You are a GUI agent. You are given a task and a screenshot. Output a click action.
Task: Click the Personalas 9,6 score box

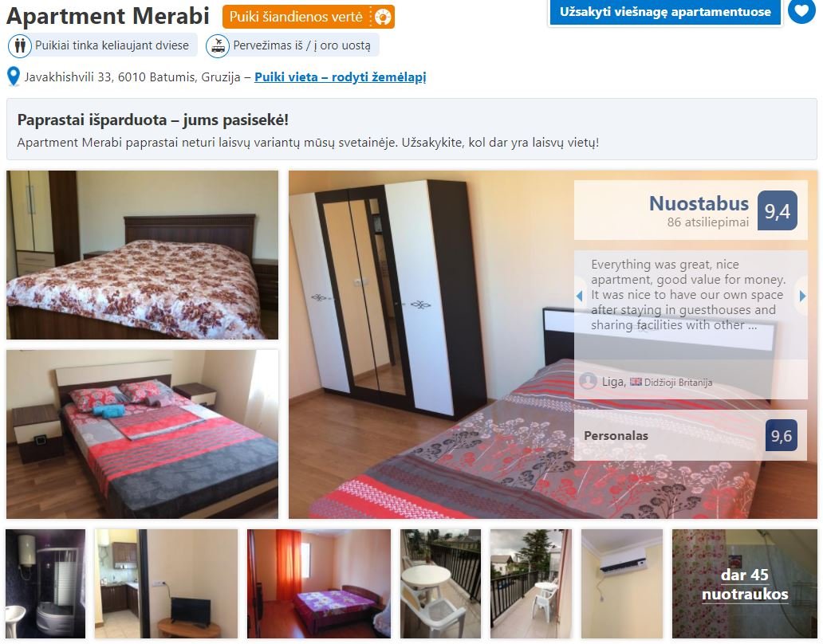click(x=690, y=435)
